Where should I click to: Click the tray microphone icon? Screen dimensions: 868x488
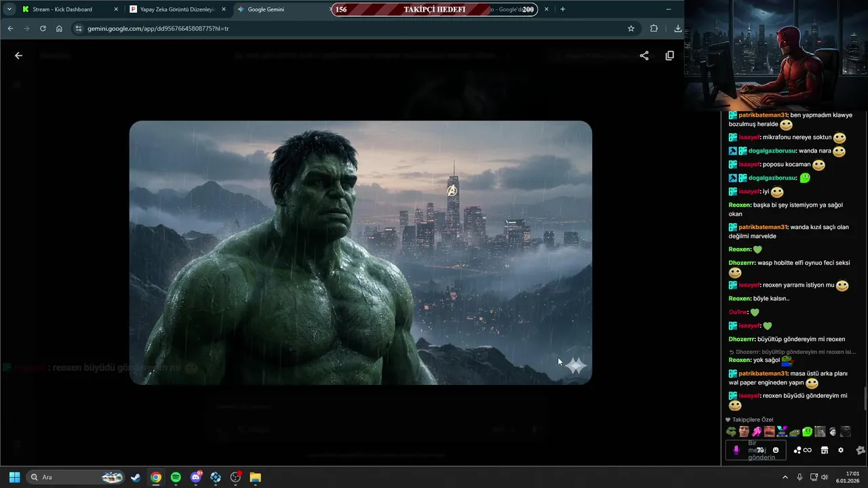800,477
